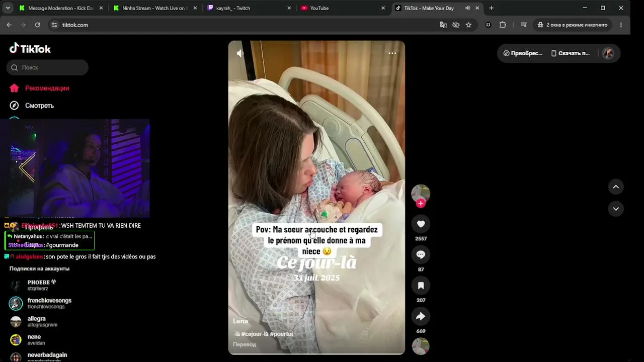This screenshot has width=644, height=362.
Task: Open comments on the video (87)
Action: (421, 255)
